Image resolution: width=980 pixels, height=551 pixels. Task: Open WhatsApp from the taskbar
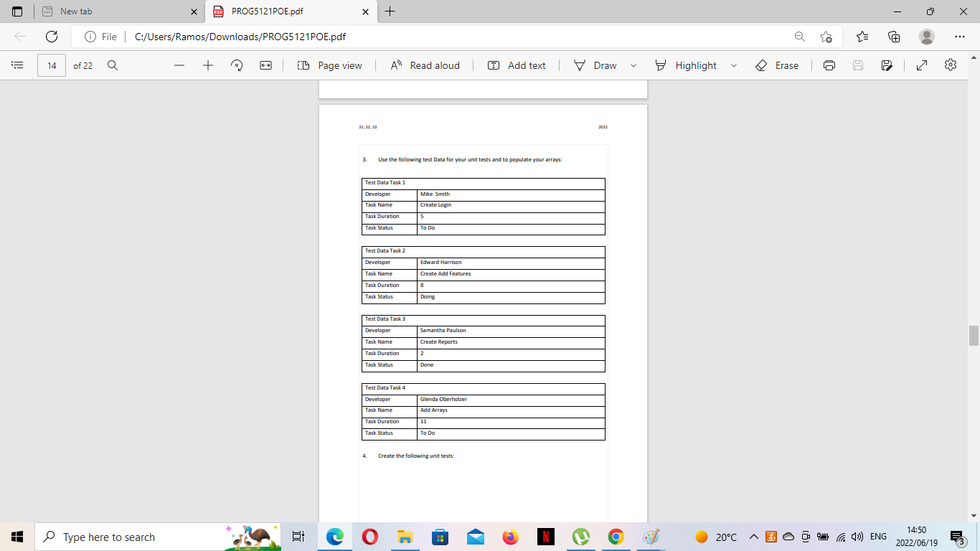point(581,536)
